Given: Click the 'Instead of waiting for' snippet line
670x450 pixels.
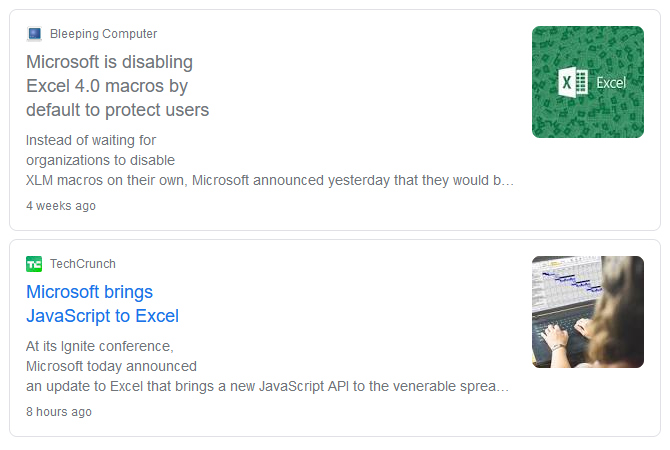Looking at the screenshot, I should (x=91, y=140).
